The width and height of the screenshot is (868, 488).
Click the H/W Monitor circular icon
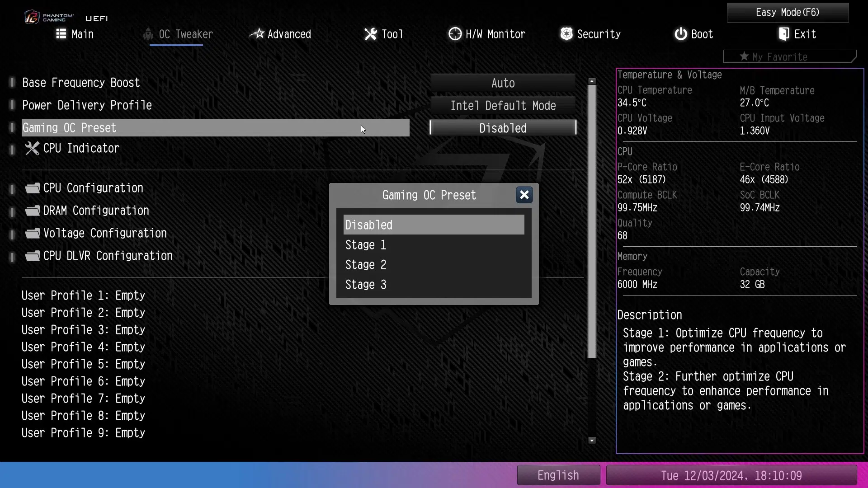455,34
